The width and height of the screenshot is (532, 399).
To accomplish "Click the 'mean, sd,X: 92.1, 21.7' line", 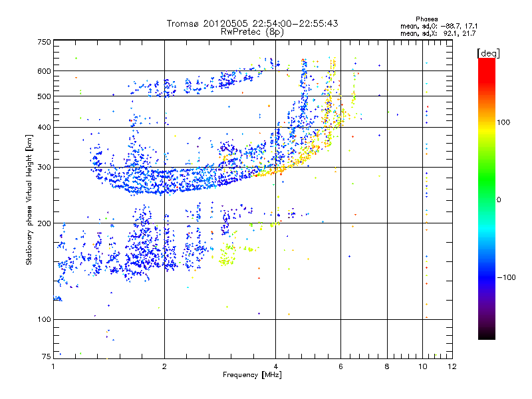I will click(438, 33).
